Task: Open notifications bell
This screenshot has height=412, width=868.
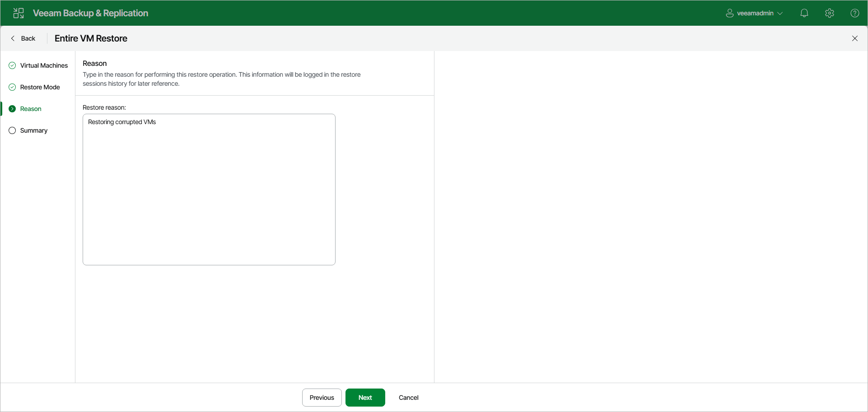Action: point(804,13)
